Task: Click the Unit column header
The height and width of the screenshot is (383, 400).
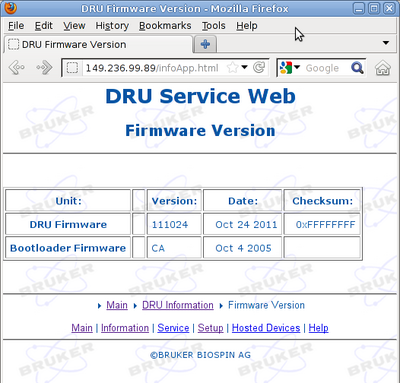Action: click(68, 201)
